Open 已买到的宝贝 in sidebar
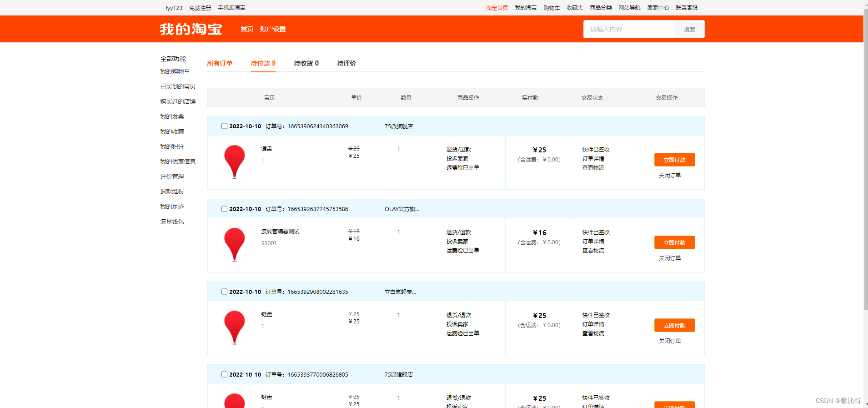This screenshot has height=408, width=868. (x=178, y=86)
